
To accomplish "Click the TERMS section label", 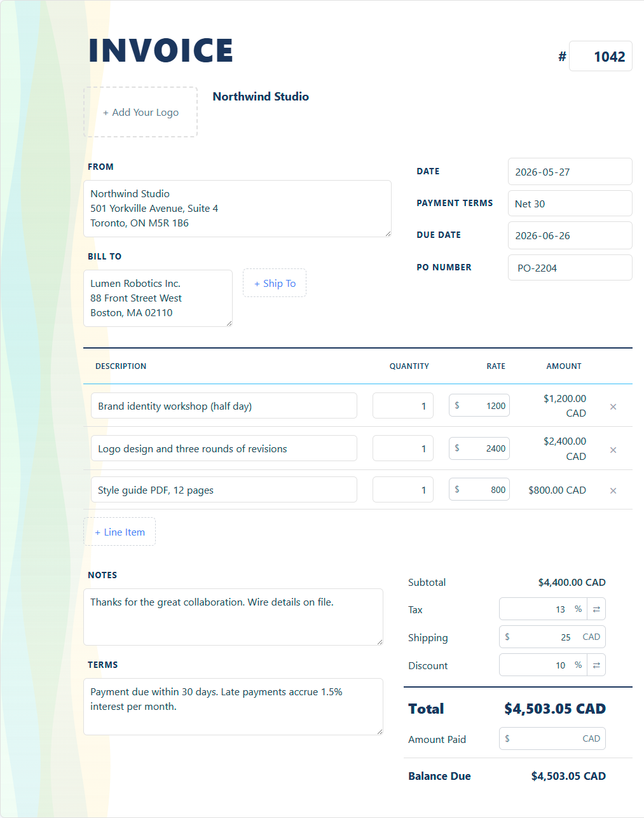I will click(103, 665).
